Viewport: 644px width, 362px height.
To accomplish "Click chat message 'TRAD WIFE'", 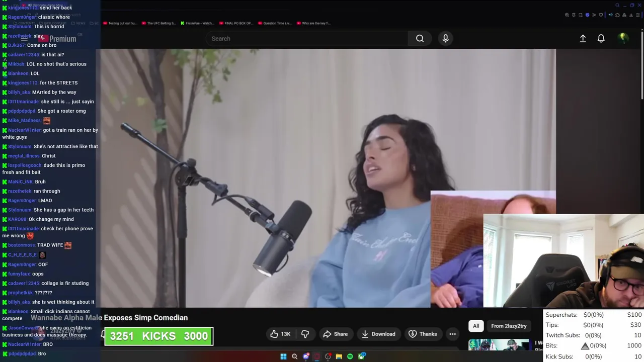I will click(x=50, y=245).
